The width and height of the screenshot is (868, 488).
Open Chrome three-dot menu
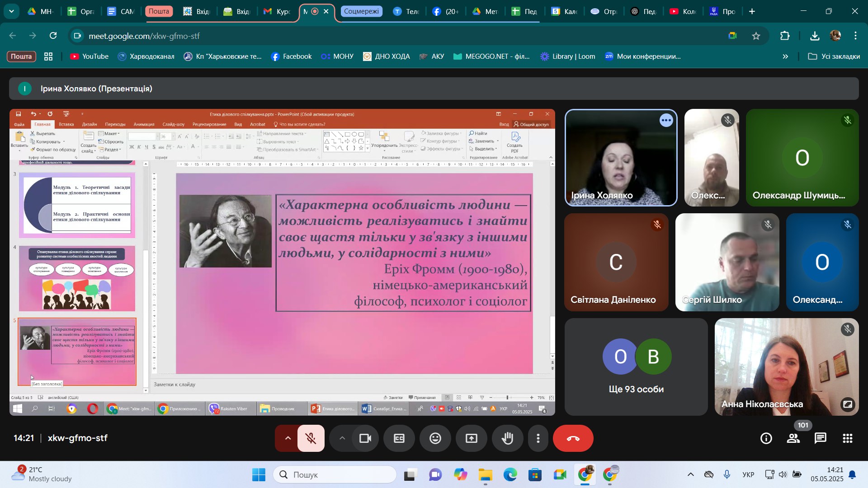pos(855,36)
